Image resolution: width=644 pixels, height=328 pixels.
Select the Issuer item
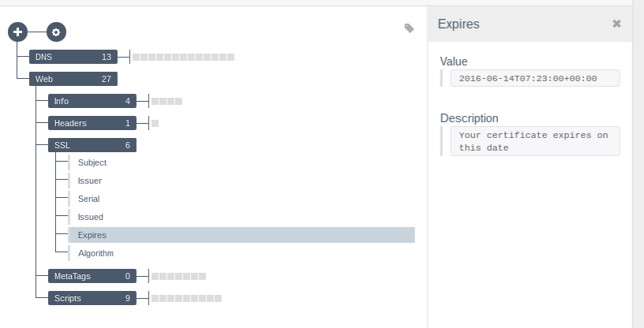(x=241, y=181)
